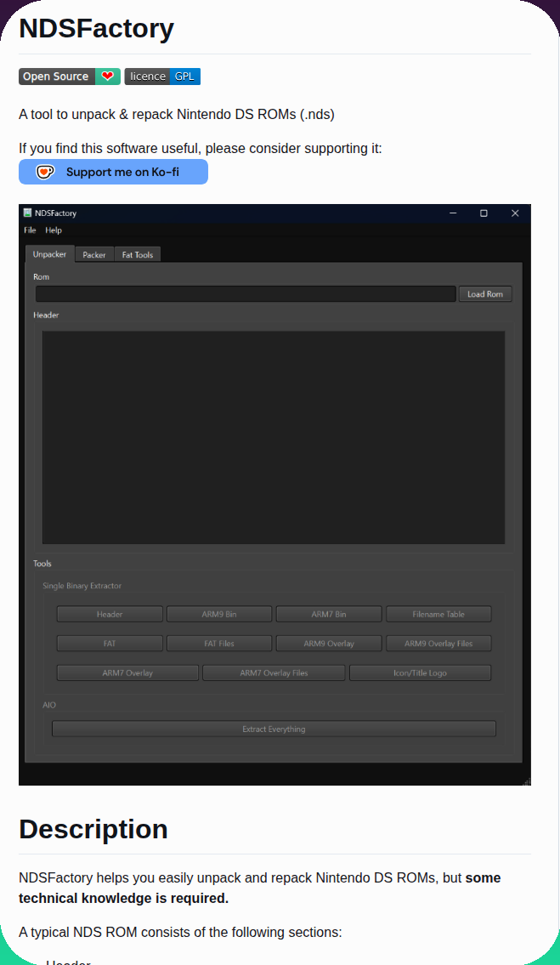Click the ARM9 Overlay Files button

coord(438,643)
